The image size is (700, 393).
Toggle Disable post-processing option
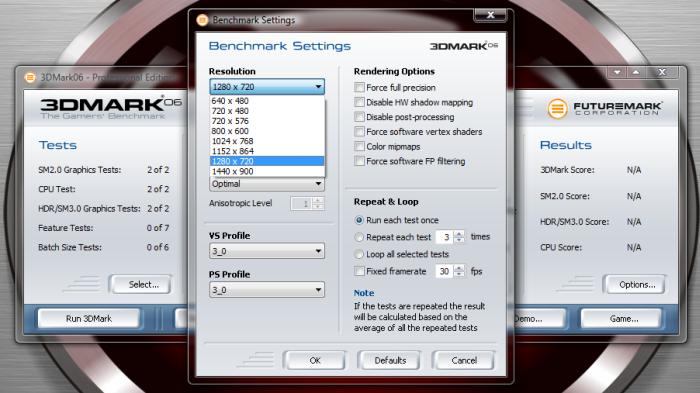tap(359, 117)
